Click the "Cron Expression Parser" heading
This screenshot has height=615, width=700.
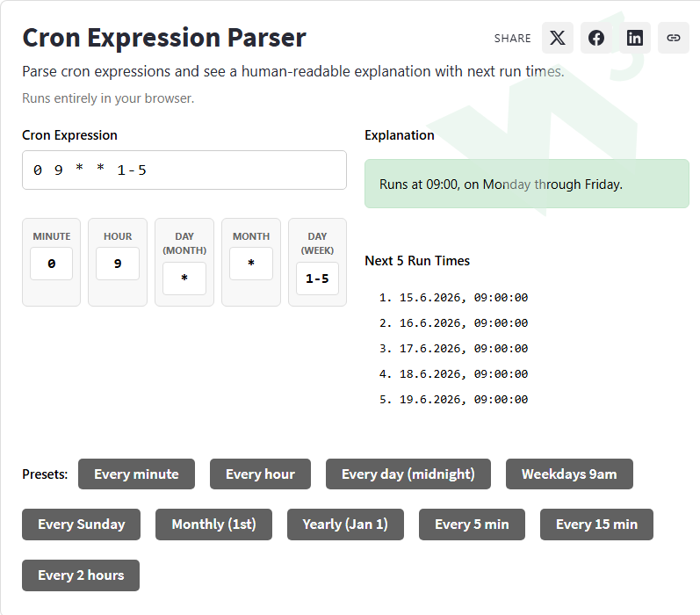click(x=164, y=38)
